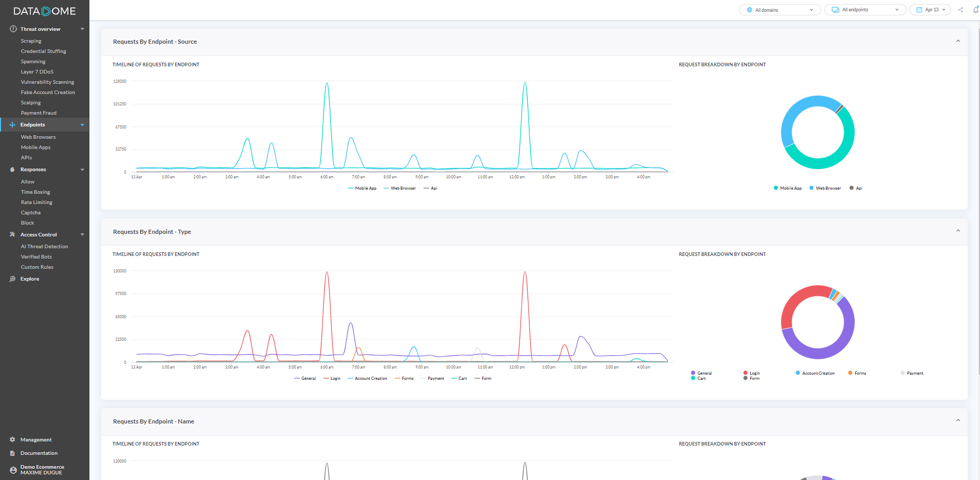This screenshot has width=980, height=480.
Task: Click the page vertical scrollbar
Action: click(x=978, y=200)
